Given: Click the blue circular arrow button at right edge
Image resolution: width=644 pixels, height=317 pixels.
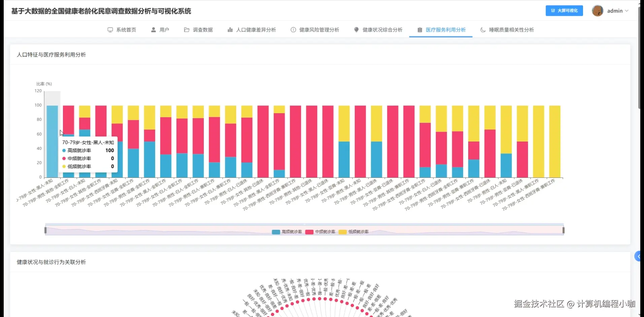Looking at the screenshot, I should [637, 256].
